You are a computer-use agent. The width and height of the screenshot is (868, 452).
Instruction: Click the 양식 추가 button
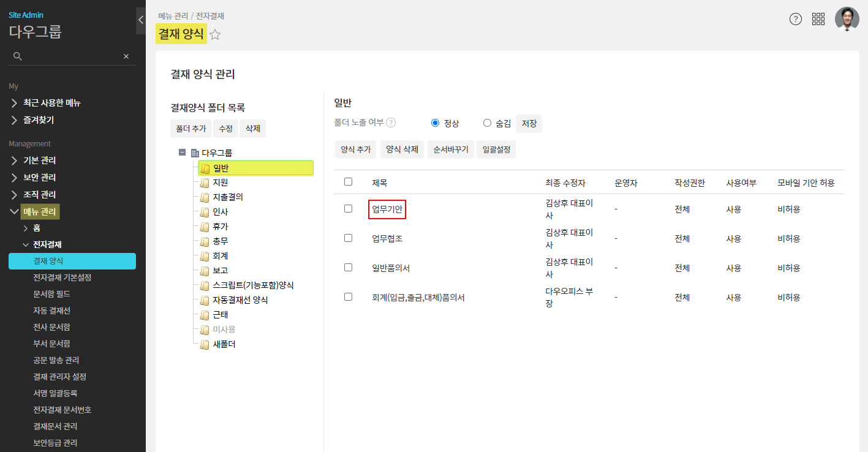click(x=356, y=149)
